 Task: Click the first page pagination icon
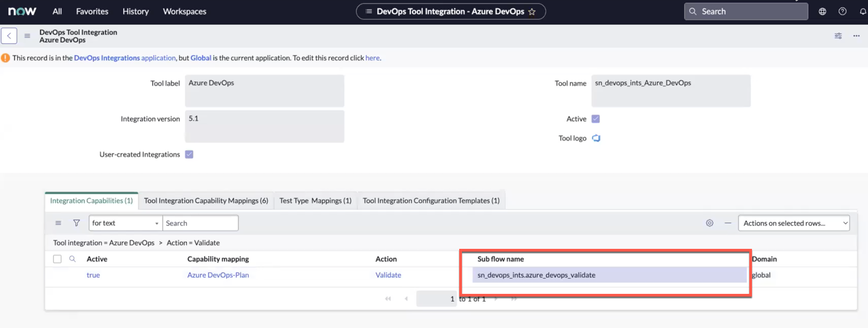click(388, 299)
